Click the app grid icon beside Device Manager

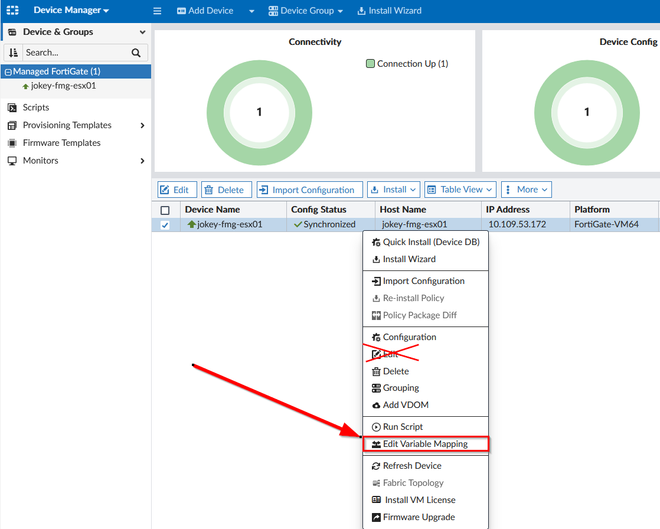(x=14, y=10)
